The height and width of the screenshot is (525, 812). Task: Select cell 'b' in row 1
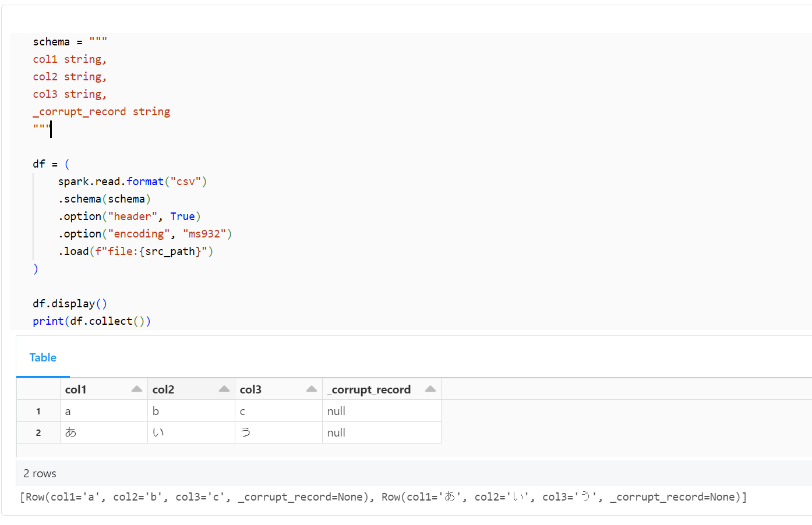tap(191, 411)
